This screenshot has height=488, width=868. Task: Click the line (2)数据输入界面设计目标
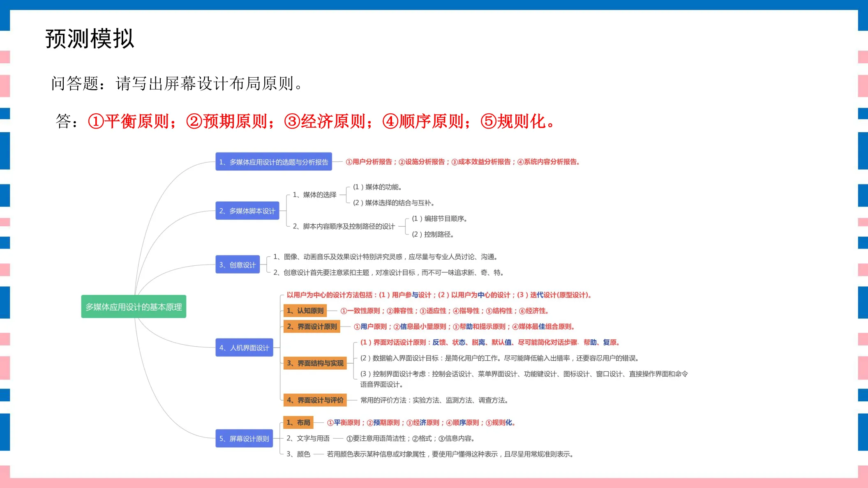tap(500, 358)
